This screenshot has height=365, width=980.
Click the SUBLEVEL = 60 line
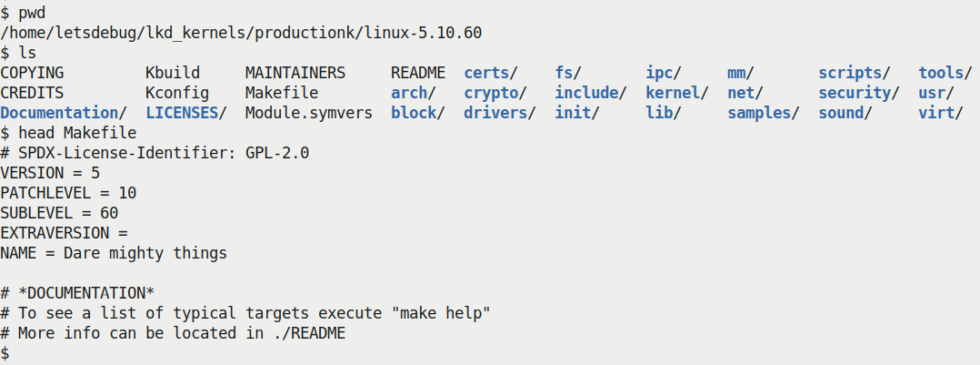pos(59,214)
